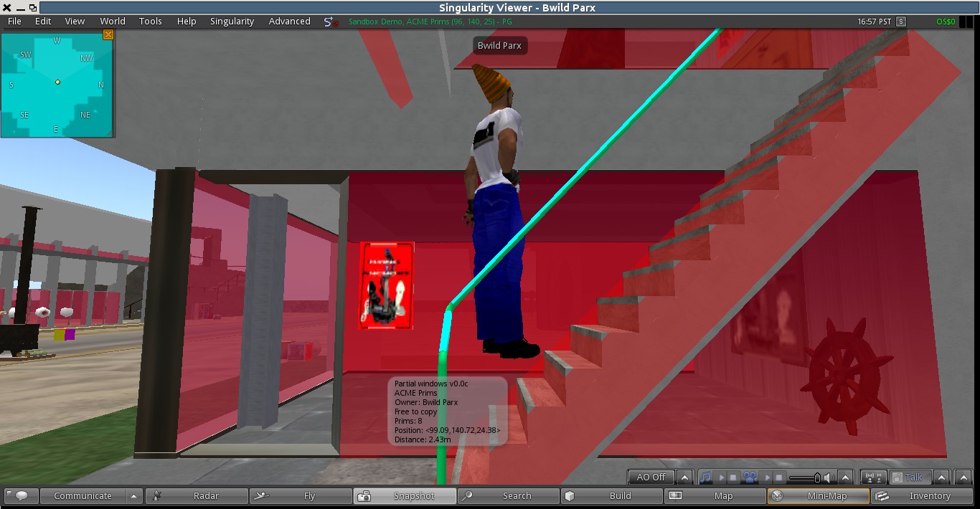Toggle the AO Off button

651,477
